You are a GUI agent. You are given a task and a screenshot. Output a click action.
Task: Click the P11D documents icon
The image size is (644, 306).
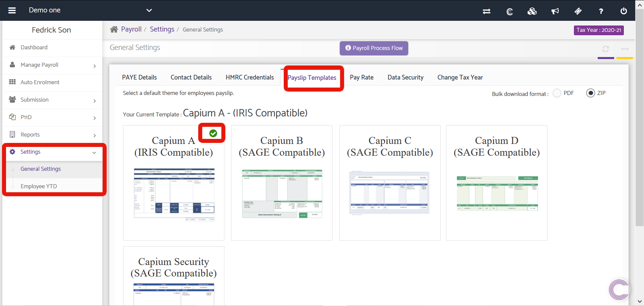point(12,117)
